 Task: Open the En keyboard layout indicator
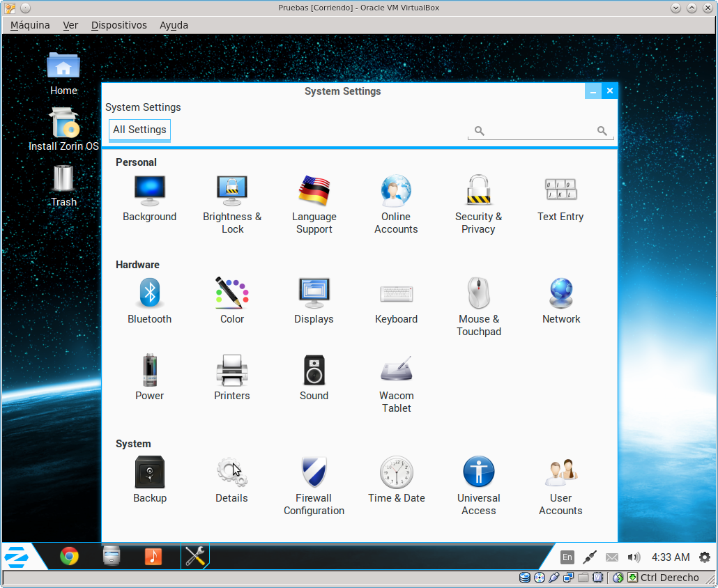point(567,557)
